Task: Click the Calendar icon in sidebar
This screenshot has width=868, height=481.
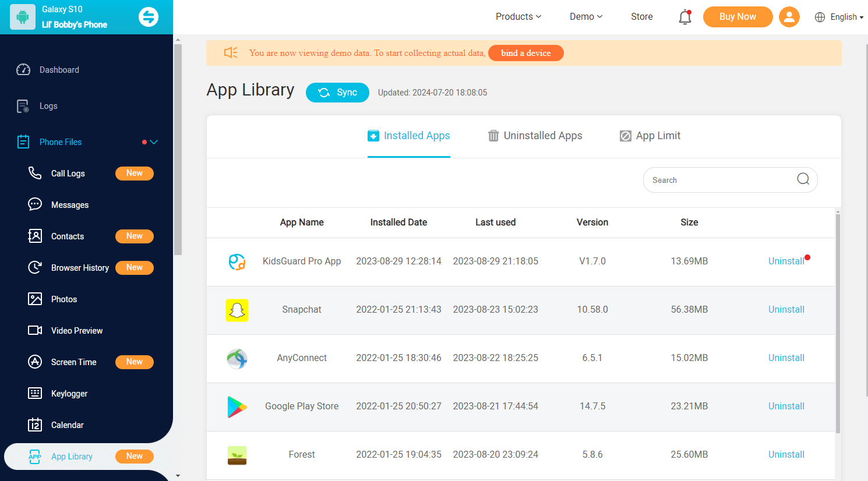Action: point(35,425)
